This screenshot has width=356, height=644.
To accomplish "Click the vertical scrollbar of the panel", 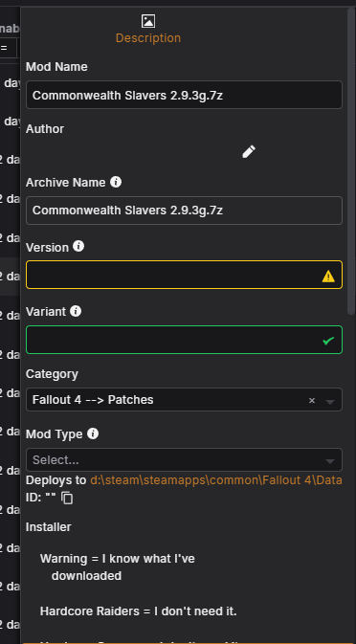I will [351, 161].
